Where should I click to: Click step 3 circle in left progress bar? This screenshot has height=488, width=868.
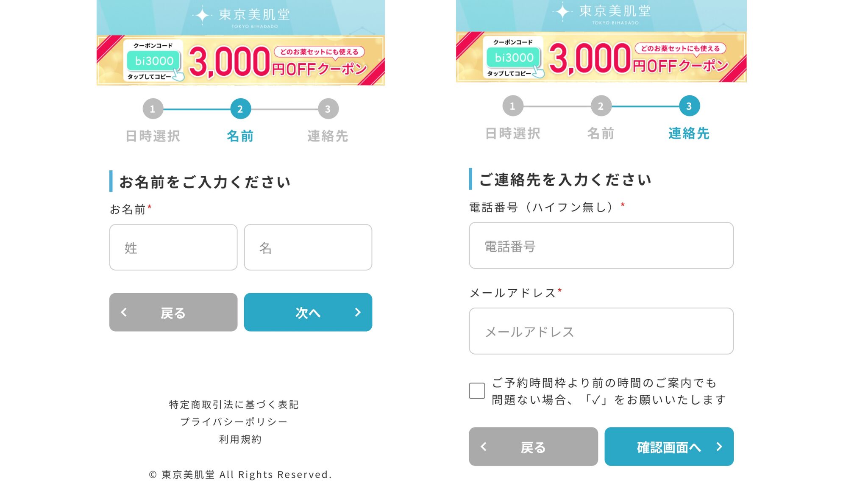pos(328,109)
